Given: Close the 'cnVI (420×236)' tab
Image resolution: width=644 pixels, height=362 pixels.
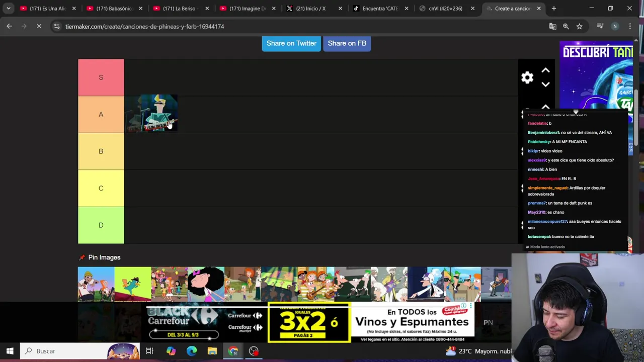Looking at the screenshot, I should coord(472,9).
